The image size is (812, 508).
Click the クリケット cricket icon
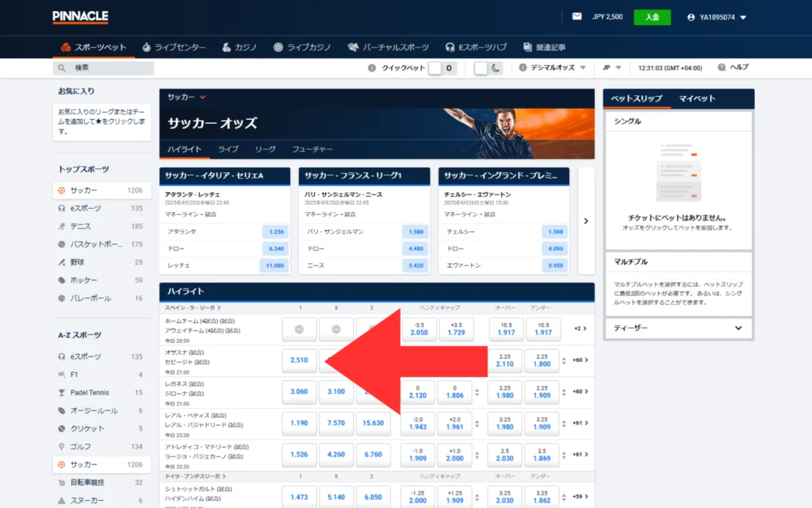[62, 429]
